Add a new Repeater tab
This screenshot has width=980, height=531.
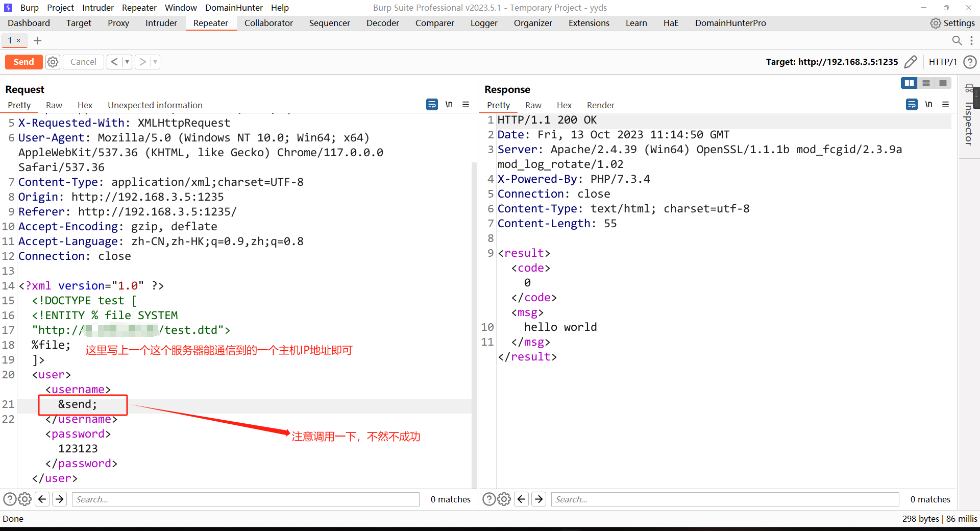37,40
